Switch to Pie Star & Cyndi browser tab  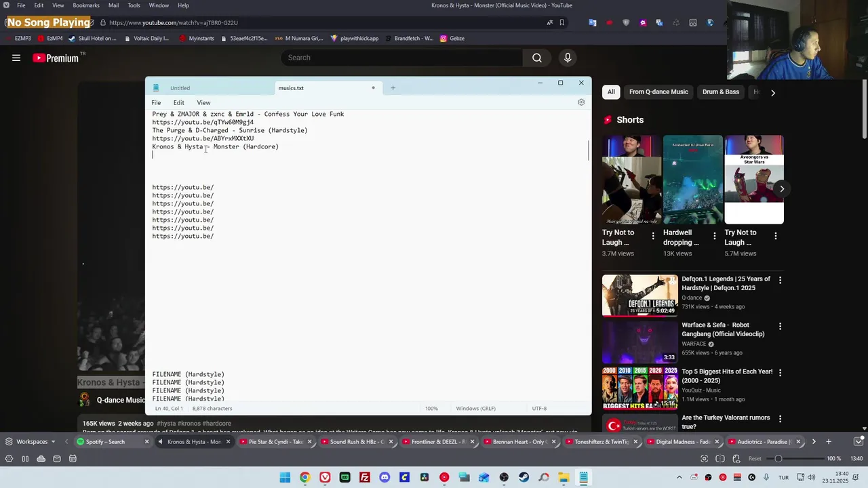pos(275,442)
